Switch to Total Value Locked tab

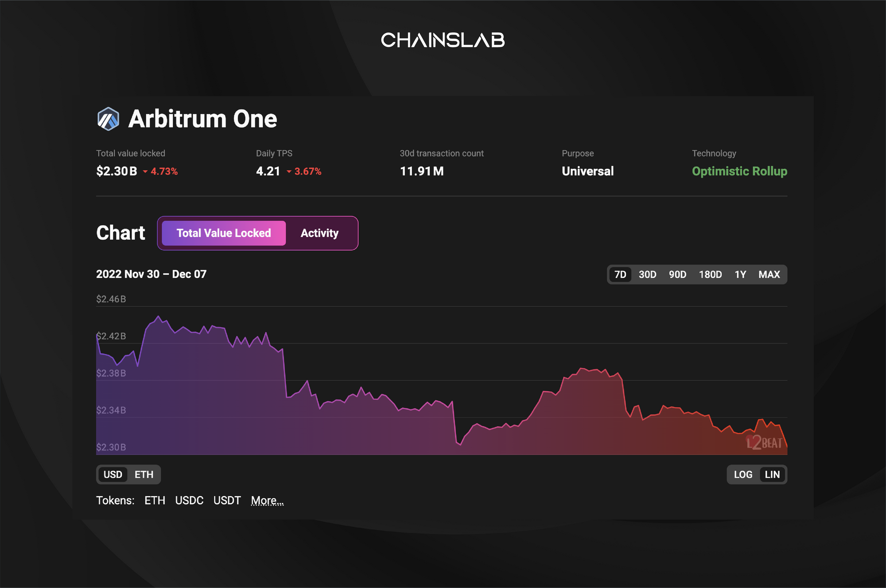[x=224, y=233]
